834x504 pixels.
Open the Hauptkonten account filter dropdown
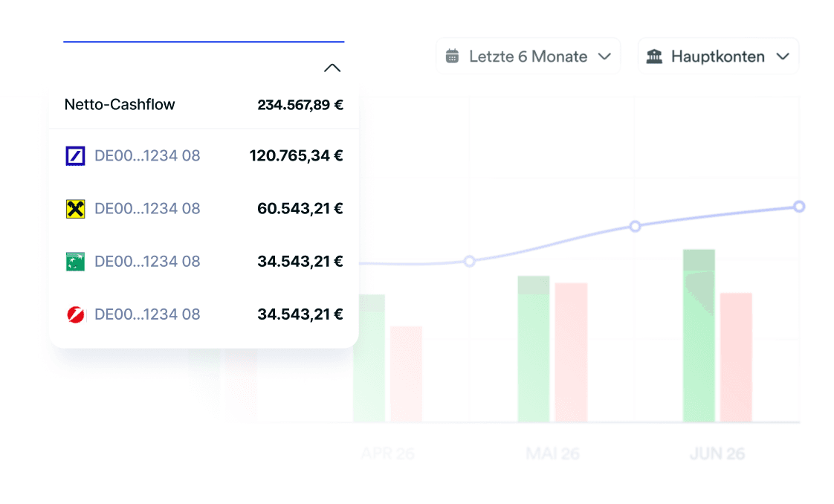(x=718, y=56)
